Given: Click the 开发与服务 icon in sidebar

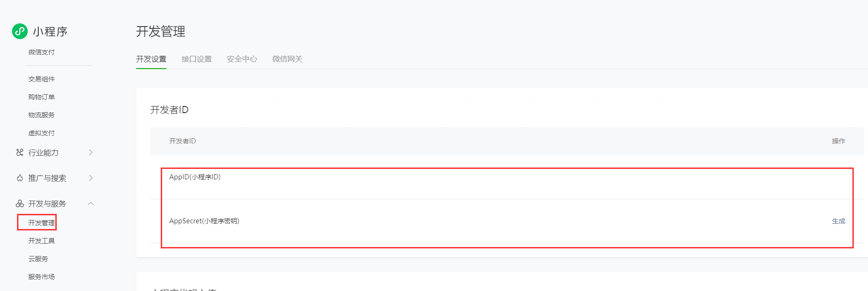Looking at the screenshot, I should (x=20, y=203).
